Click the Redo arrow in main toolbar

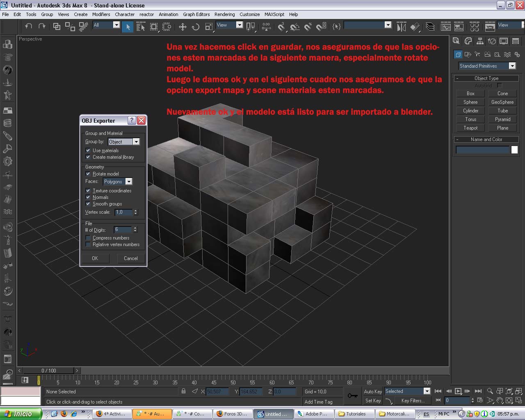tap(42, 27)
